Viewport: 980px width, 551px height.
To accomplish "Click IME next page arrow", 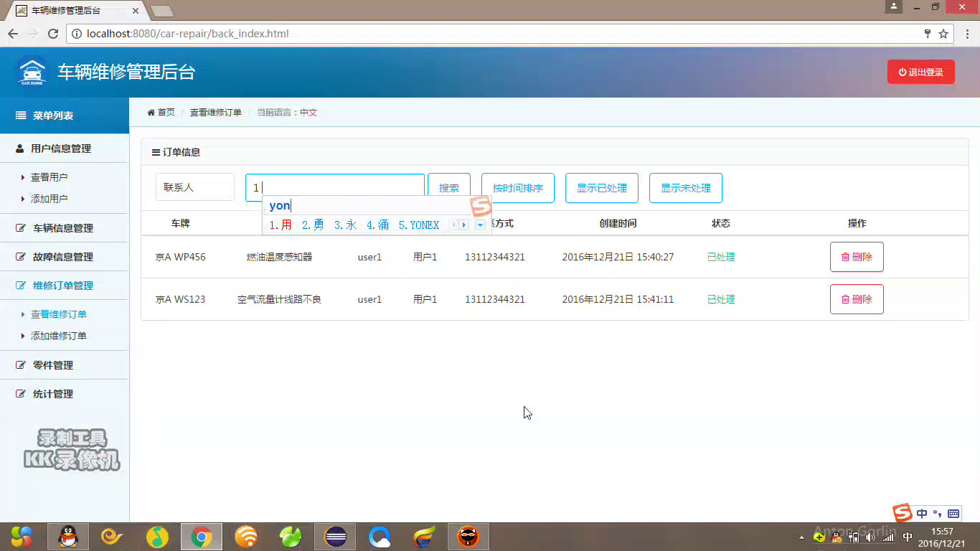I will [464, 225].
